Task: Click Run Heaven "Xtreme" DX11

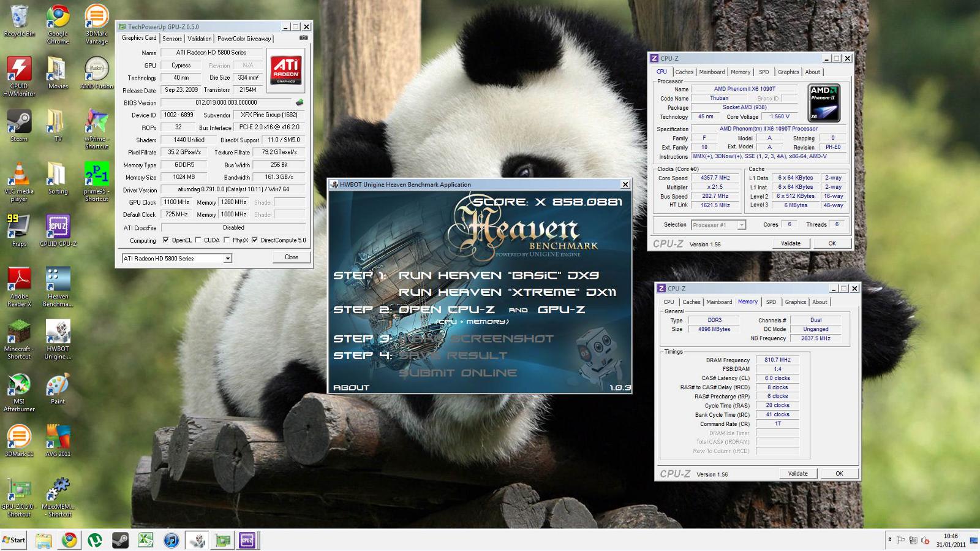Action: [507, 292]
